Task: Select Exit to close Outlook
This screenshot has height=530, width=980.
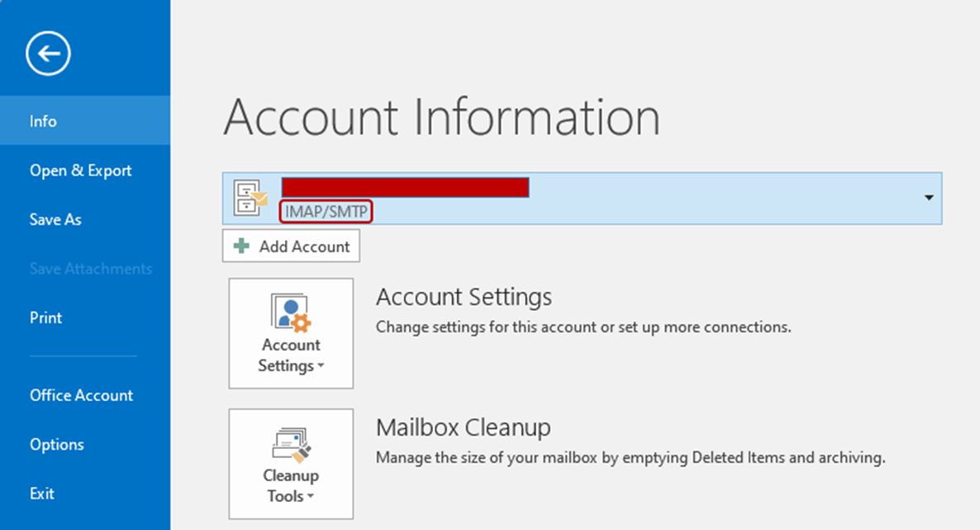Action: coord(41,494)
